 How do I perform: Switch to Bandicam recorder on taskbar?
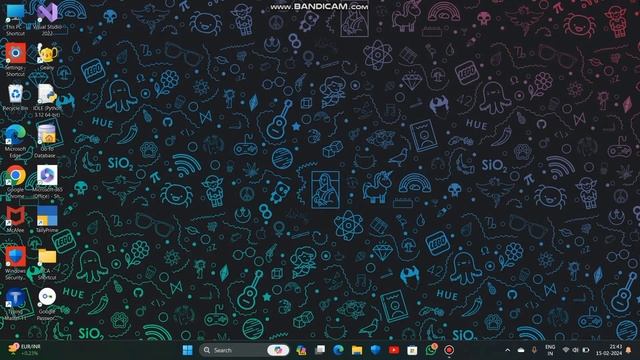(x=449, y=350)
